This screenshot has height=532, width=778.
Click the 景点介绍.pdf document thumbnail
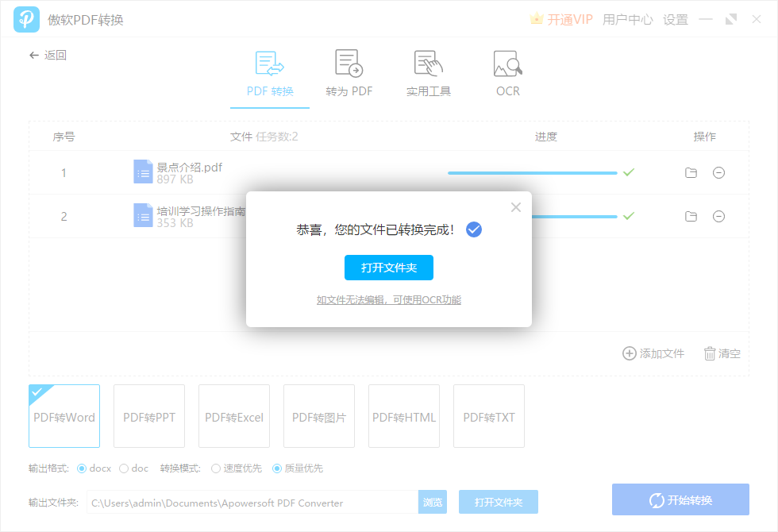pos(144,172)
